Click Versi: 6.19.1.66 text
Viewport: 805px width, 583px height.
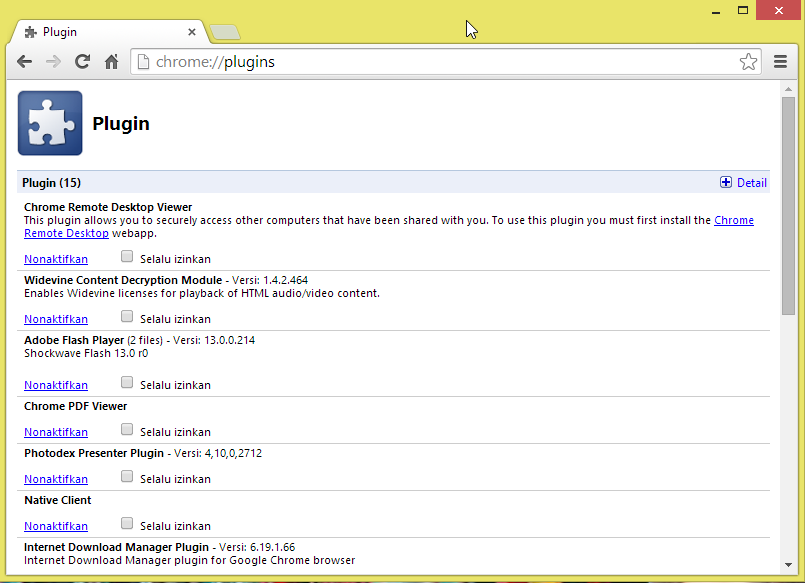coord(257,547)
